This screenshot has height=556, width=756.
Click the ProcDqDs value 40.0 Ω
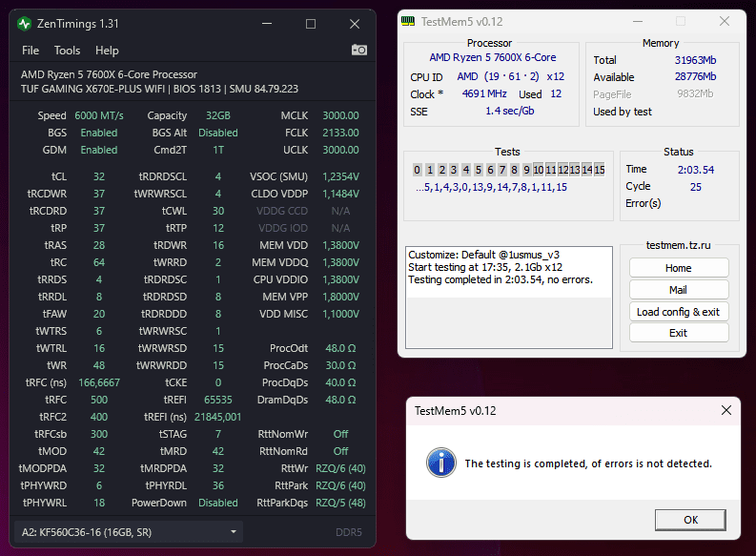coord(340,382)
